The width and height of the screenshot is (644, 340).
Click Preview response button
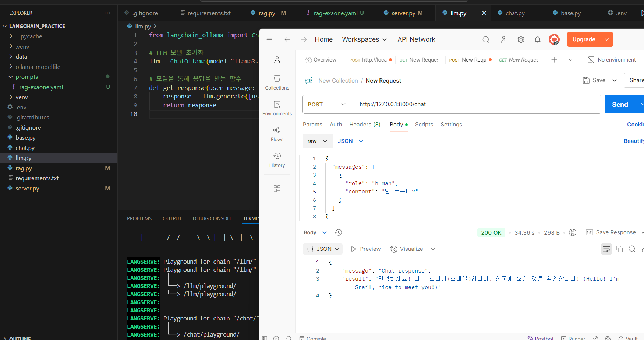[x=366, y=249]
